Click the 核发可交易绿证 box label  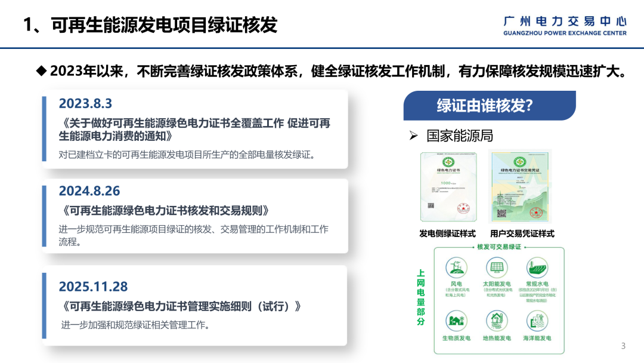pos(499,247)
